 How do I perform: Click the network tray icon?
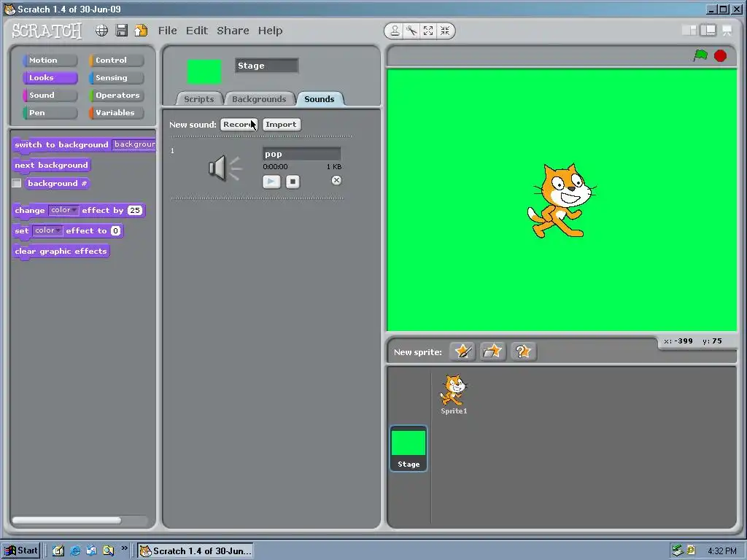coord(678,551)
